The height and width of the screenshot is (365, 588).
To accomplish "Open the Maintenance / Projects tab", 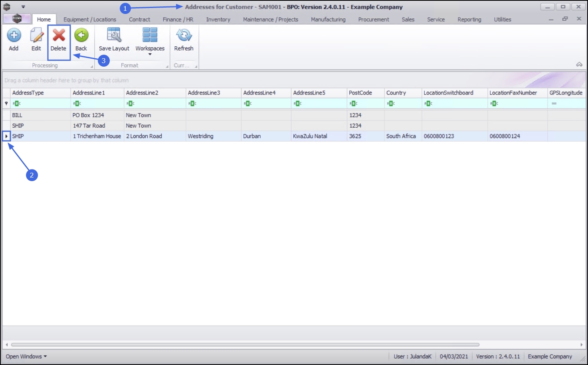I will [x=271, y=19].
